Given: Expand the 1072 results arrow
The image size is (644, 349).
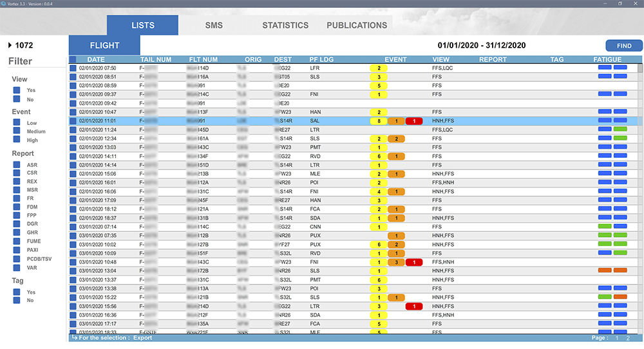Looking at the screenshot, I should 10,46.
